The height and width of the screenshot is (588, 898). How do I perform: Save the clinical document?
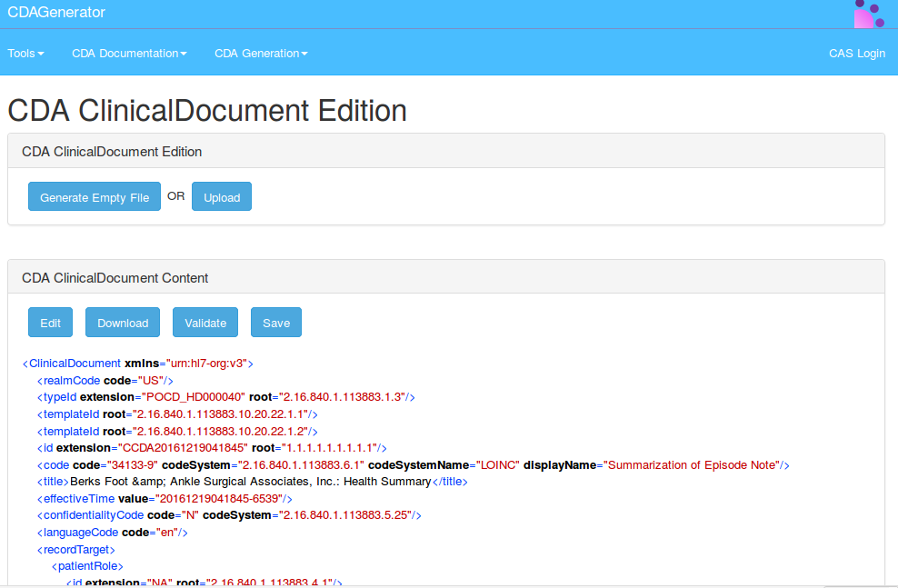pyautogui.click(x=276, y=323)
